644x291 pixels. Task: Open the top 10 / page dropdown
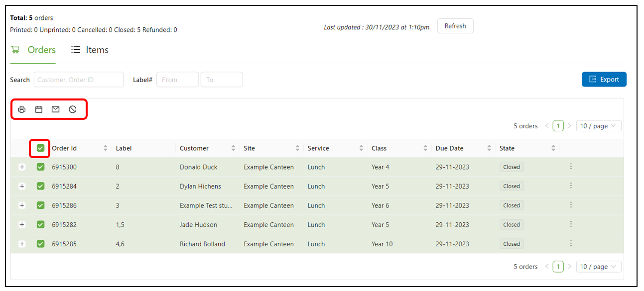(x=598, y=126)
